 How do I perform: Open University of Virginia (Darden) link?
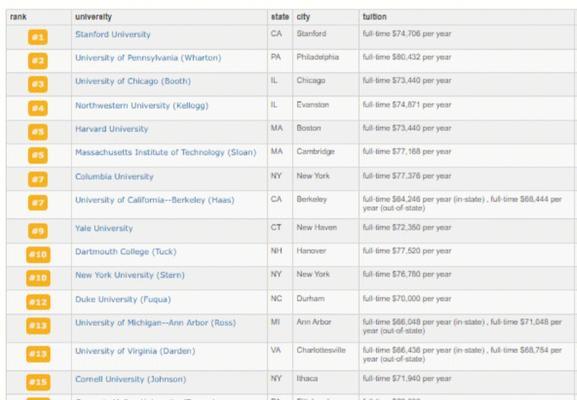pyautogui.click(x=135, y=351)
